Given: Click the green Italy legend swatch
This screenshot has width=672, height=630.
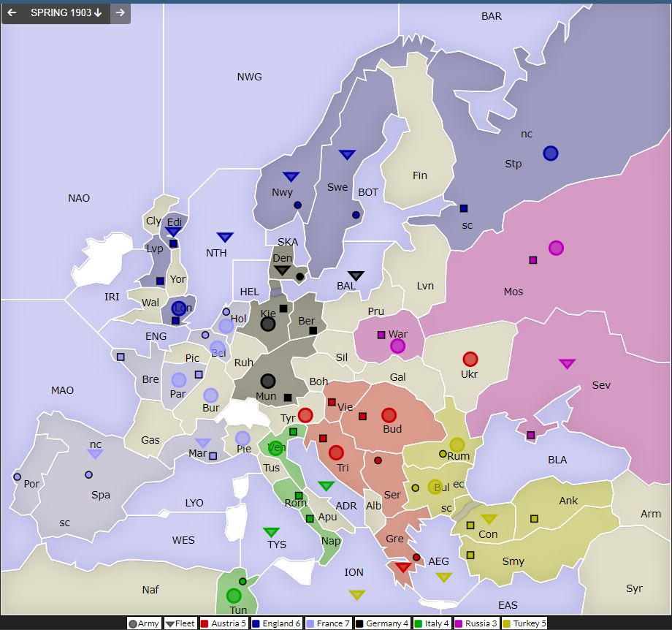Looking at the screenshot, I should pyautogui.click(x=419, y=623).
